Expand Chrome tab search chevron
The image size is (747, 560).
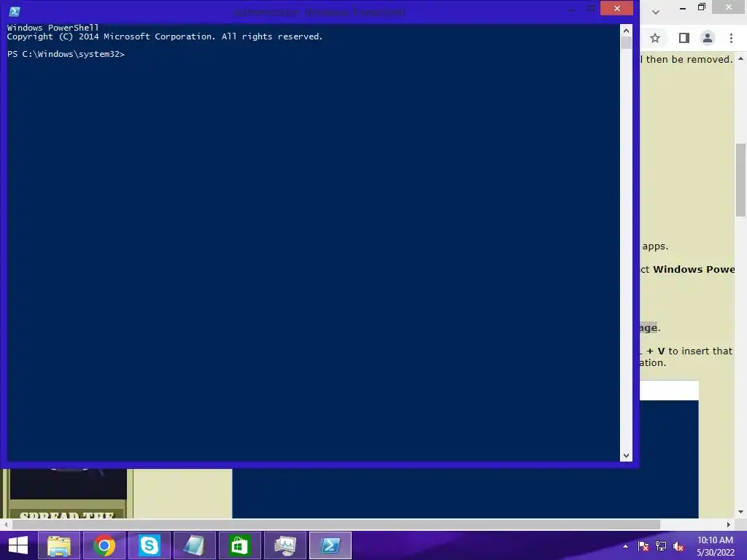[656, 12]
